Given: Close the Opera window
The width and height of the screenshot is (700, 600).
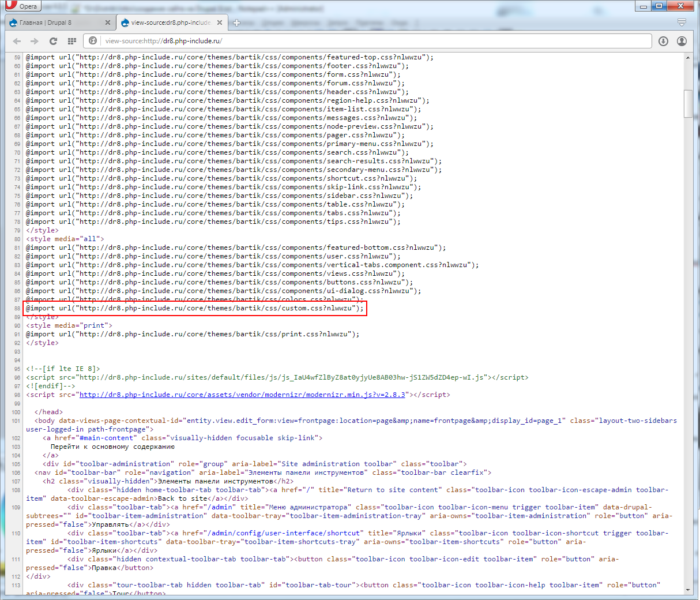Looking at the screenshot, I should 682,6.
